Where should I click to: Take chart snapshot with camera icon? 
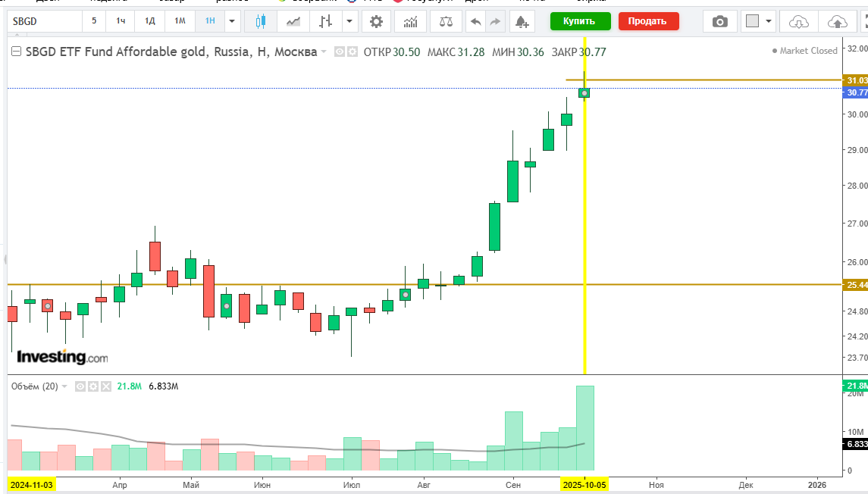(719, 21)
